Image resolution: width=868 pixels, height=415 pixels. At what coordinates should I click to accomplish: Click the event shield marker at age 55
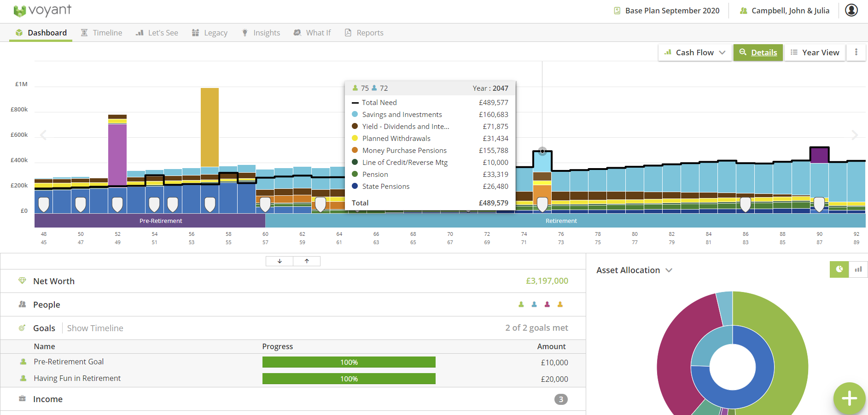[173, 204]
